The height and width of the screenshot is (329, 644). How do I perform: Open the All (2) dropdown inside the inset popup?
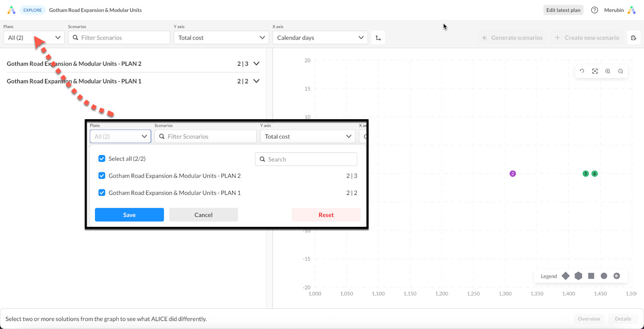point(120,137)
